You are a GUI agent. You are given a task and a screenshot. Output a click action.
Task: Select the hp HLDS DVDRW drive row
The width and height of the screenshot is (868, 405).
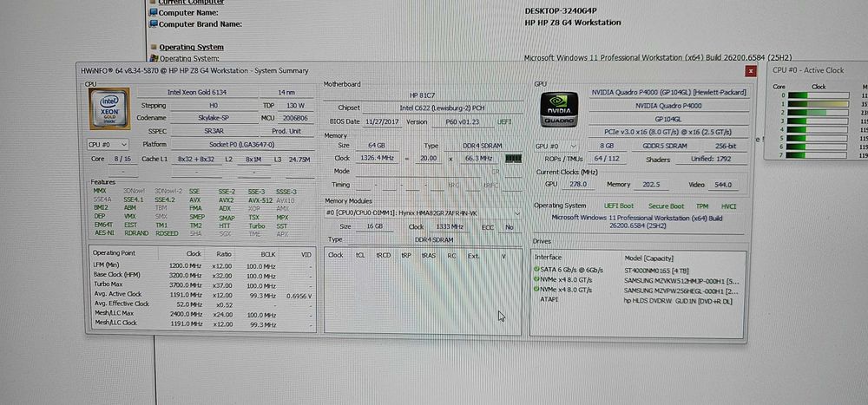(637, 300)
